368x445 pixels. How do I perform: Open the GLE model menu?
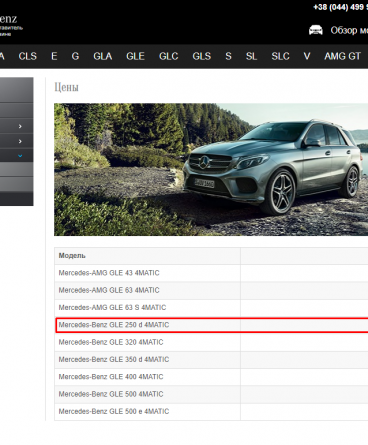(135, 56)
